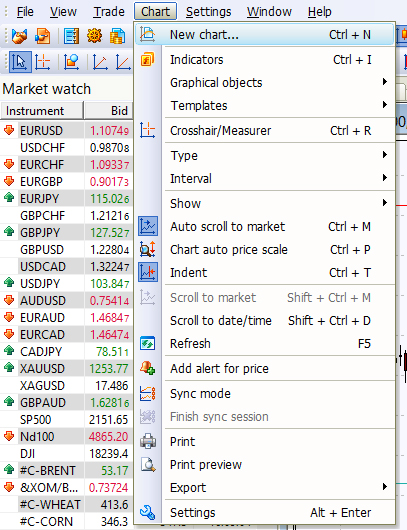The width and height of the screenshot is (407, 530).
Task: Open the Window menu
Action: [269, 12]
